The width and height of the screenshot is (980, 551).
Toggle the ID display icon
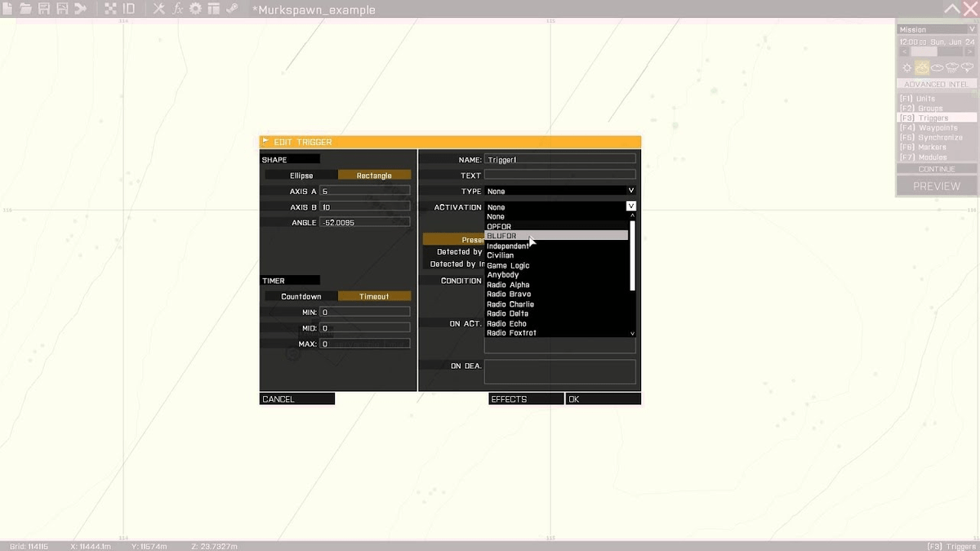(x=129, y=9)
